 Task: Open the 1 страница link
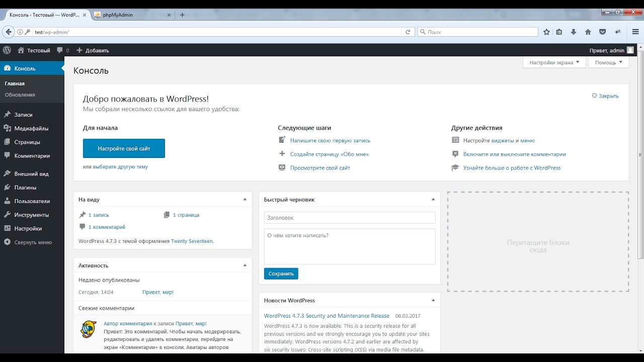(186, 215)
